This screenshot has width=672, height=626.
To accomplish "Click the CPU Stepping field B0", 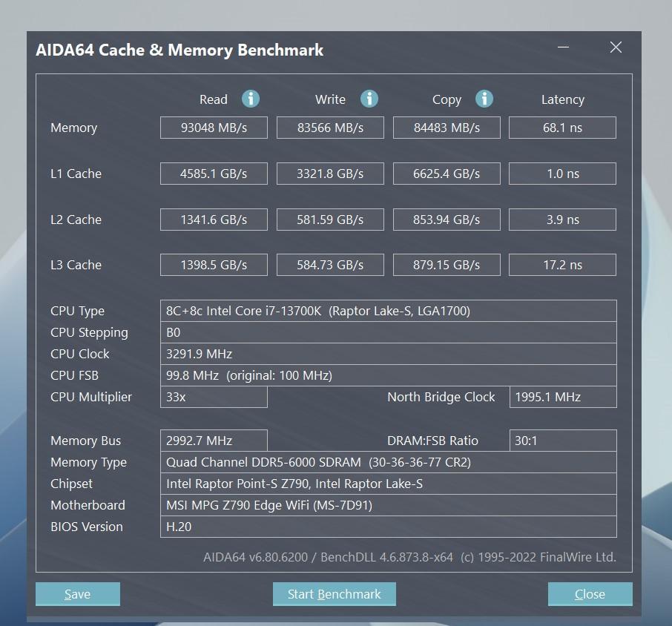I will click(x=389, y=332).
